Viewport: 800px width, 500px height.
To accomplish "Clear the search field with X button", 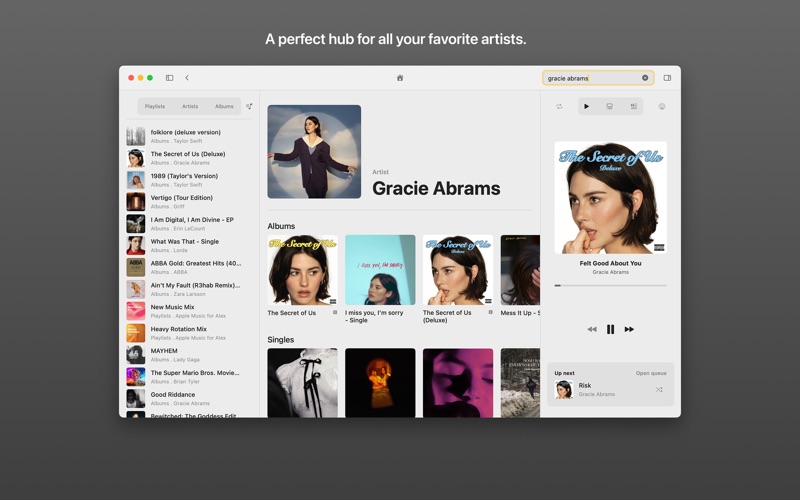I will [x=645, y=78].
